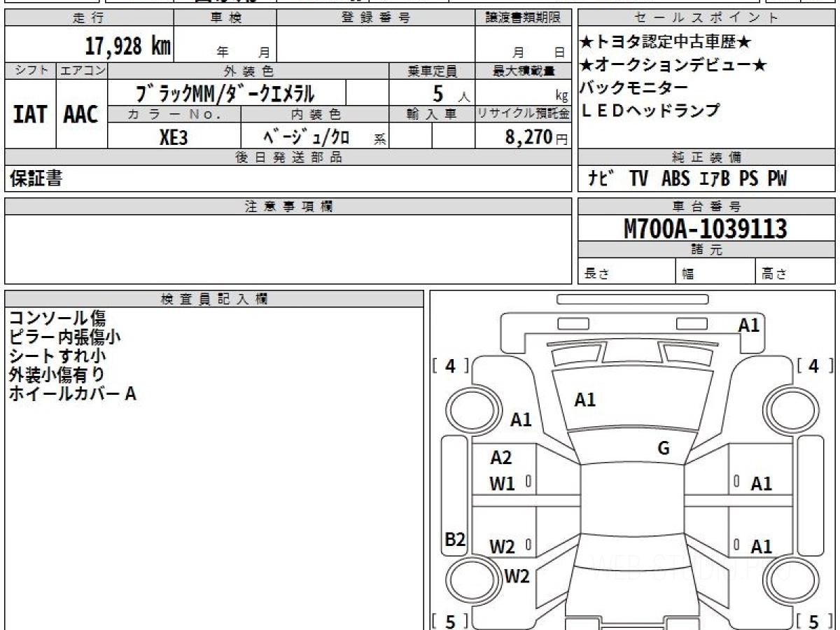Viewport: 840px width, 630px height.
Task: Select the 内装色 header
Action: click(315, 114)
